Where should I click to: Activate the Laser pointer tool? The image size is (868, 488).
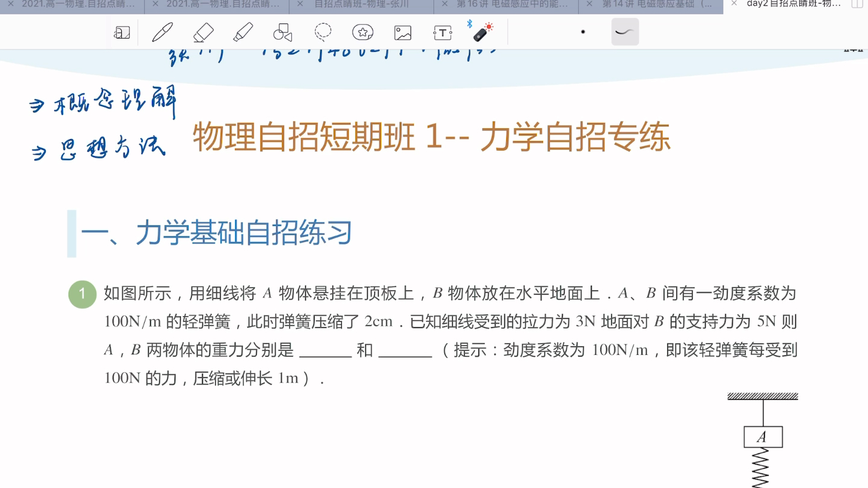pos(482,31)
